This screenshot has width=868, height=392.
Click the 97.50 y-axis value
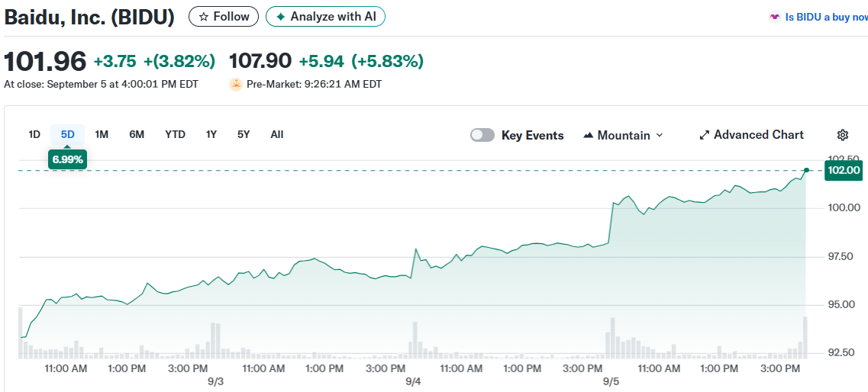(x=844, y=256)
